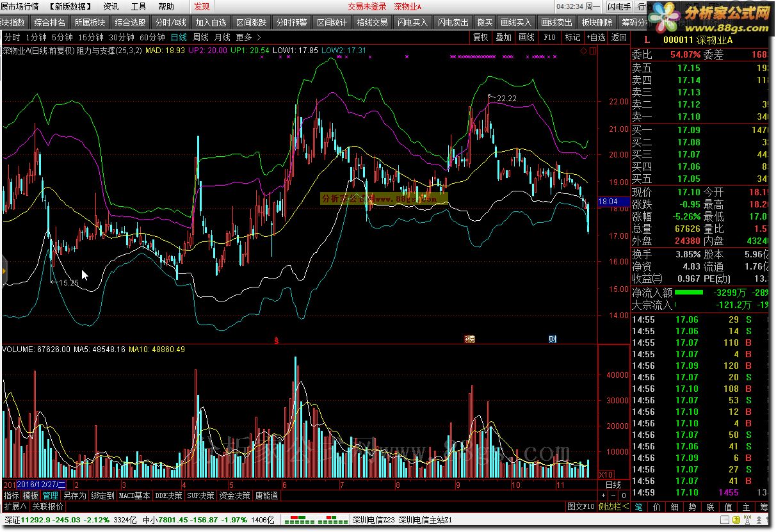Click 加入自选 to add to watchlist

point(211,22)
